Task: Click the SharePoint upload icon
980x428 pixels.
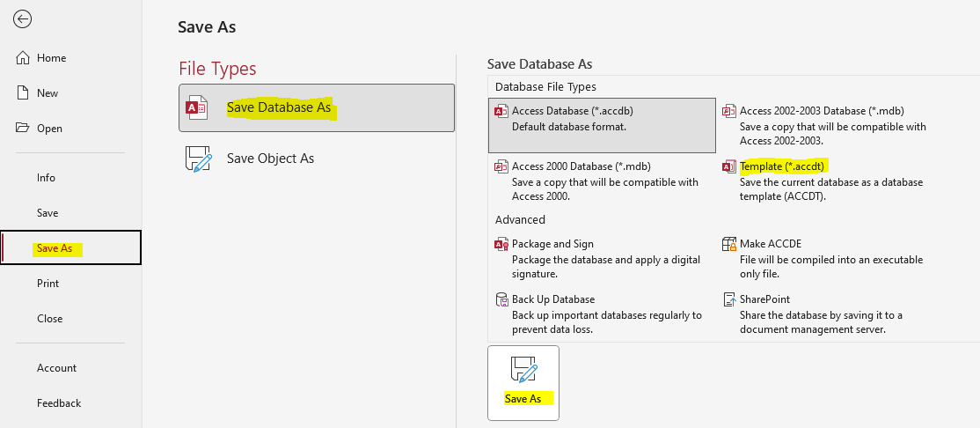Action: 729,299
